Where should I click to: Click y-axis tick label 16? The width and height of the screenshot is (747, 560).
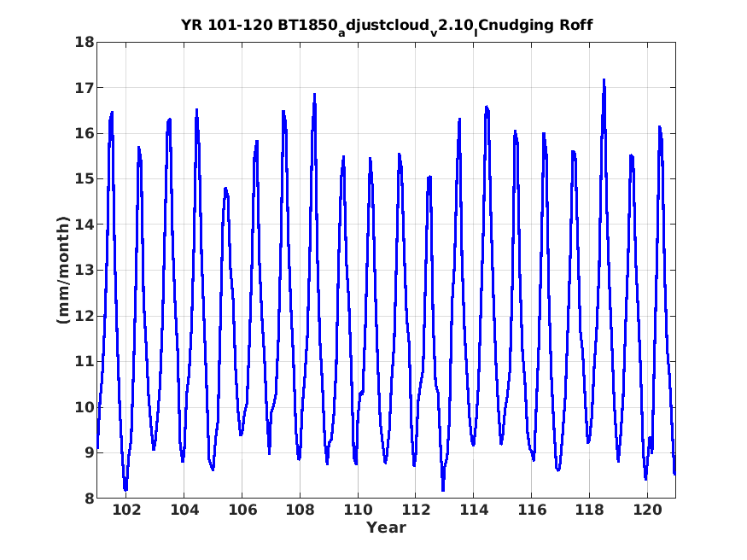tap(85, 133)
